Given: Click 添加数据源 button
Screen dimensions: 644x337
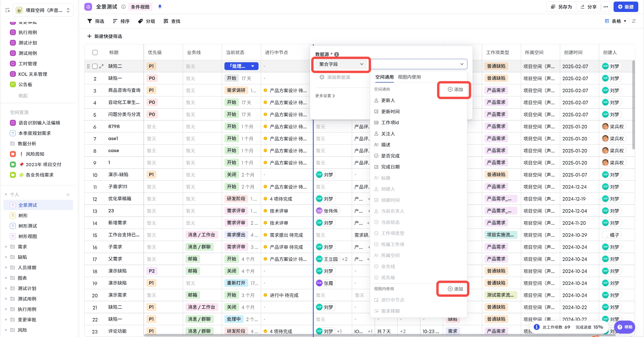Looking at the screenshot, I should tap(335, 77).
